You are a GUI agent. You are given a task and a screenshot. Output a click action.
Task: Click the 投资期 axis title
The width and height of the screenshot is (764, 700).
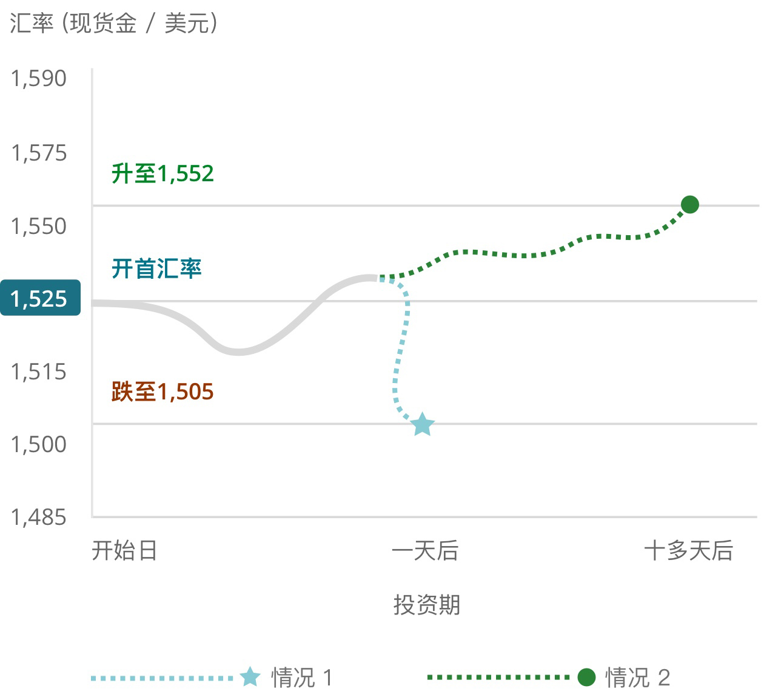click(427, 604)
